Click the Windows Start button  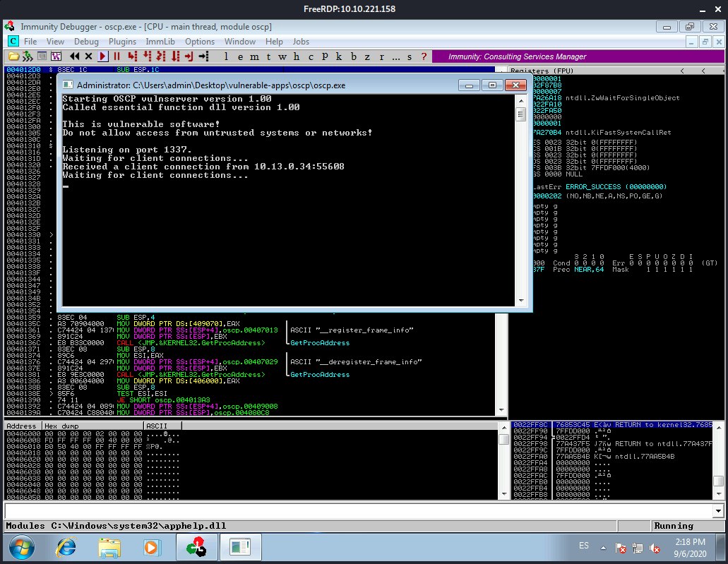[21, 547]
